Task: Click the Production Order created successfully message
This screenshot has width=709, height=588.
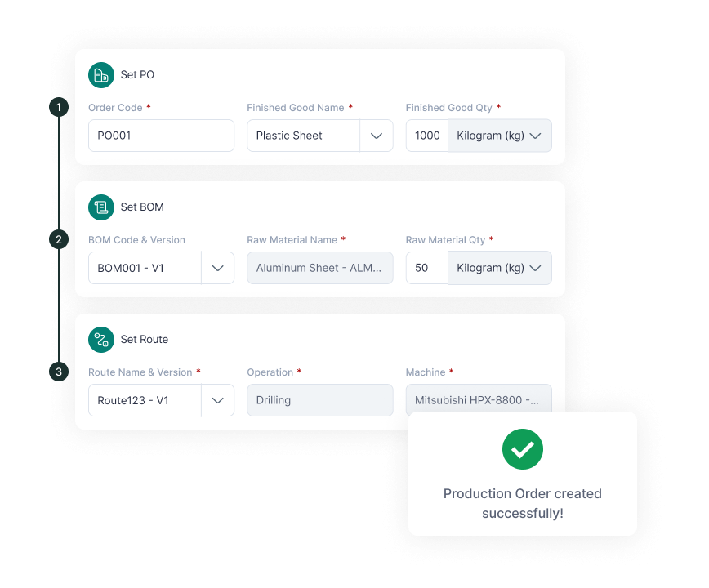Action: pos(523,503)
